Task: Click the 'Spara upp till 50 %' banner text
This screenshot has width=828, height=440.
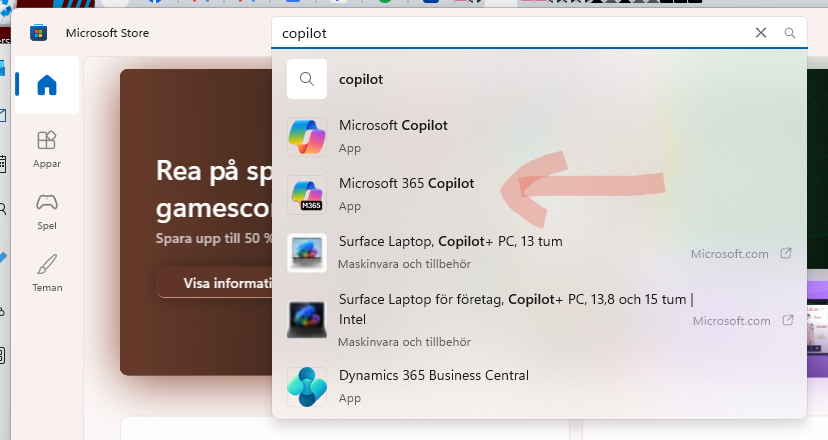Action: pos(214,238)
